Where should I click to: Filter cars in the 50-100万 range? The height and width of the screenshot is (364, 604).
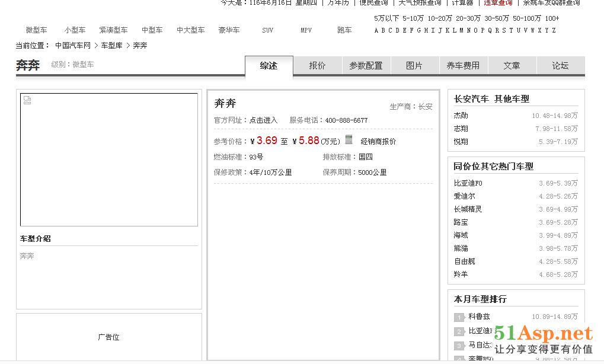(526, 18)
